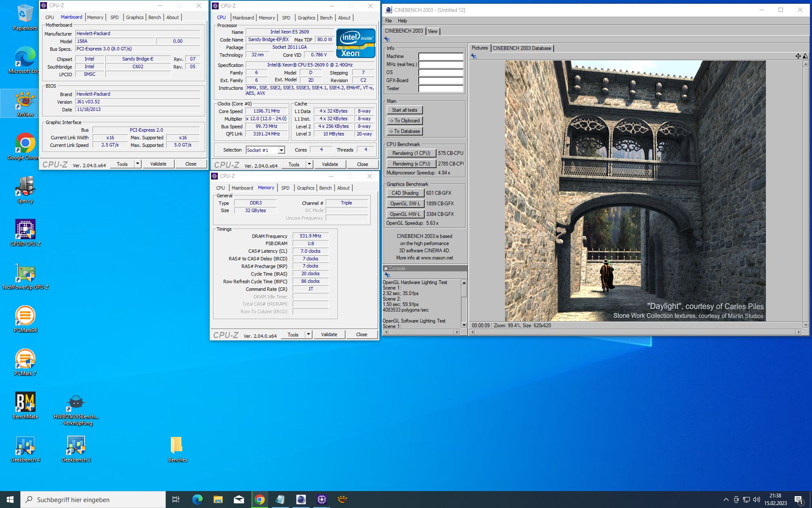Open the File menu in CINEBENCH
Screen dimensions: 812x508
[x=388, y=21]
